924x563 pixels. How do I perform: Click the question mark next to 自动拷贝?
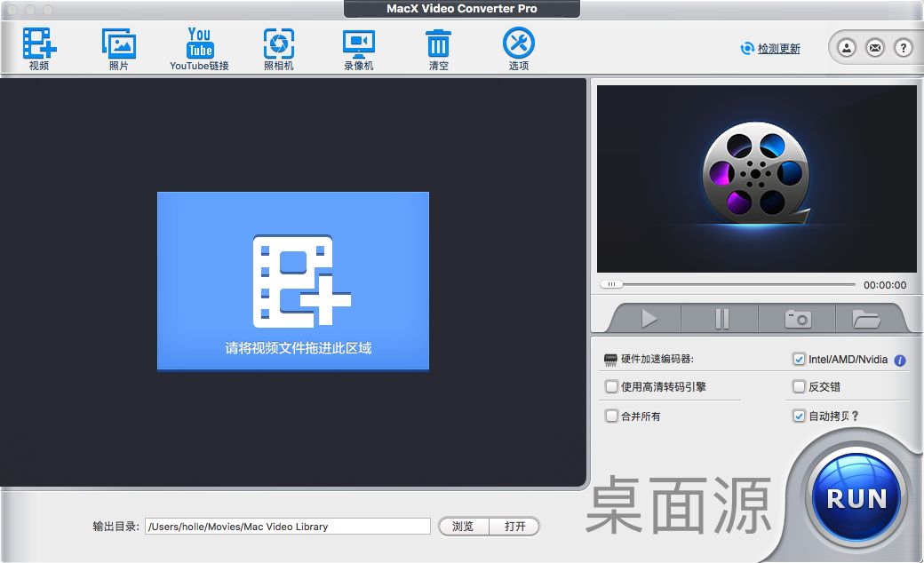pyautogui.click(x=855, y=416)
